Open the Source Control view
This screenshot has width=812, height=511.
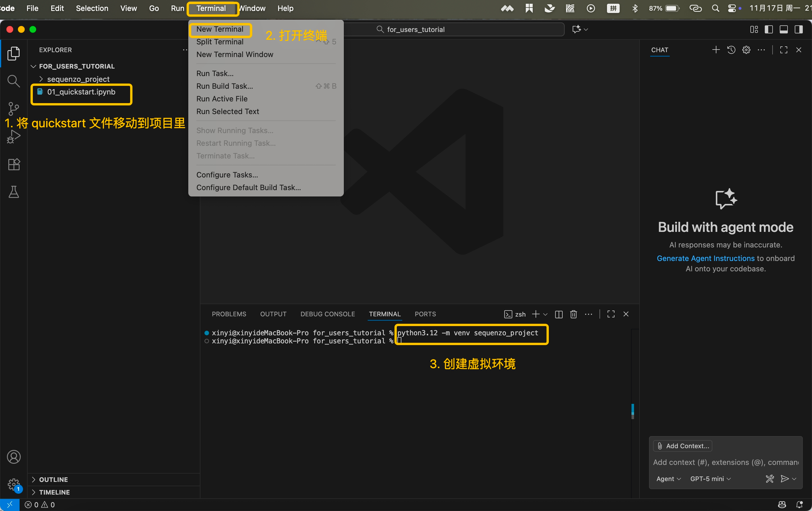point(14,109)
